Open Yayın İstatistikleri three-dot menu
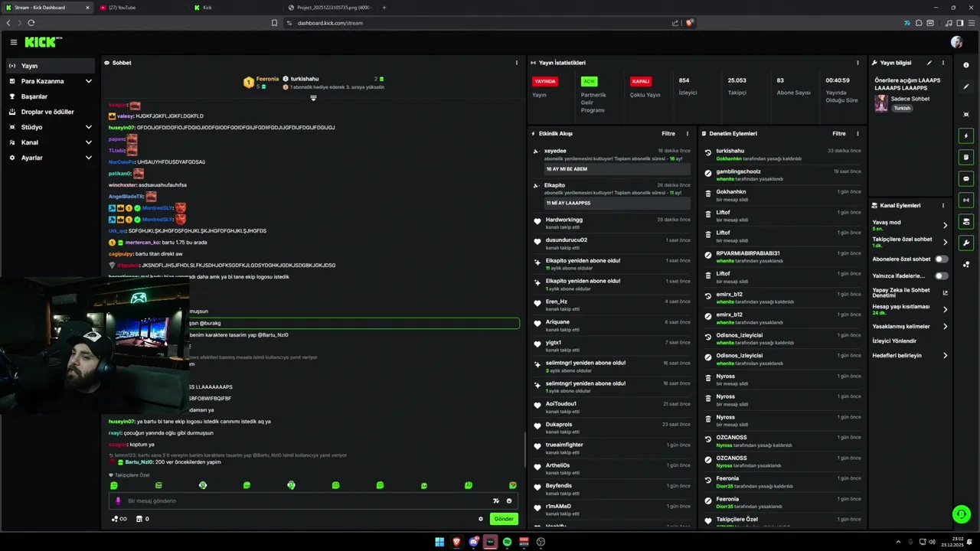 857,63
